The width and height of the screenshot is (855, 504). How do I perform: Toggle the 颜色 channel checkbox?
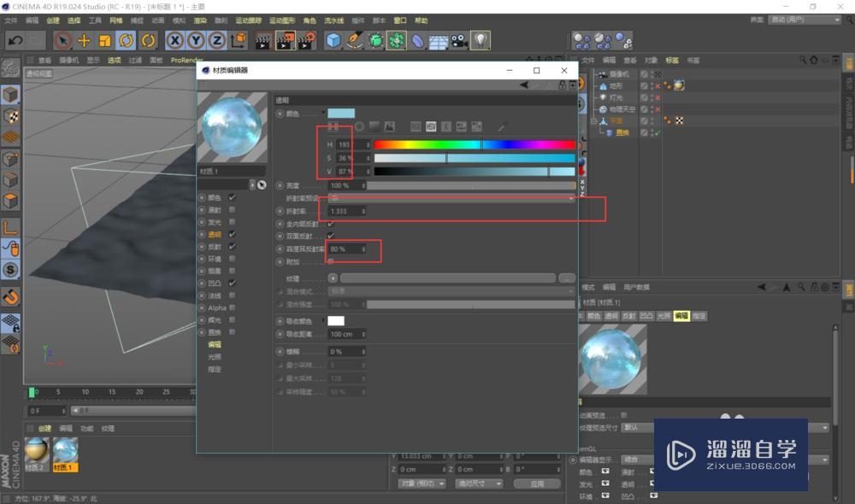click(233, 197)
